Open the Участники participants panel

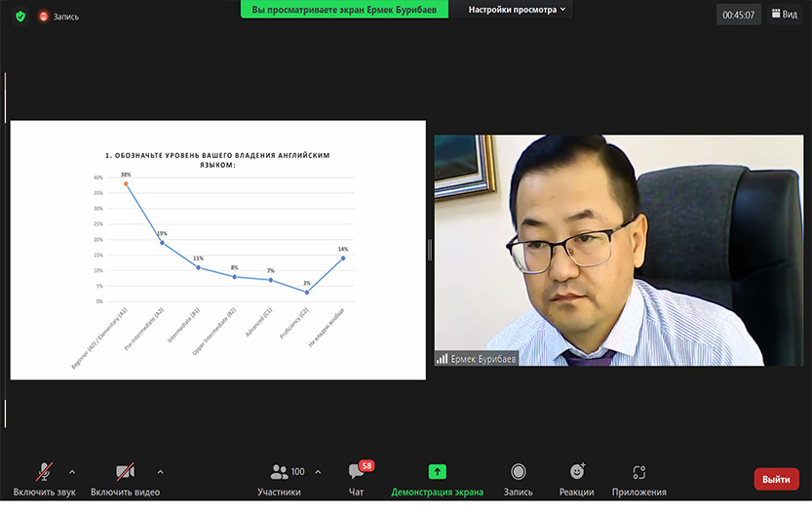point(280,478)
